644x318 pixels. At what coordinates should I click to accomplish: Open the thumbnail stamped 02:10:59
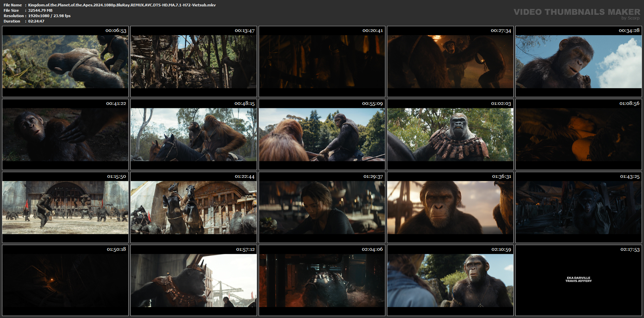pos(450,280)
